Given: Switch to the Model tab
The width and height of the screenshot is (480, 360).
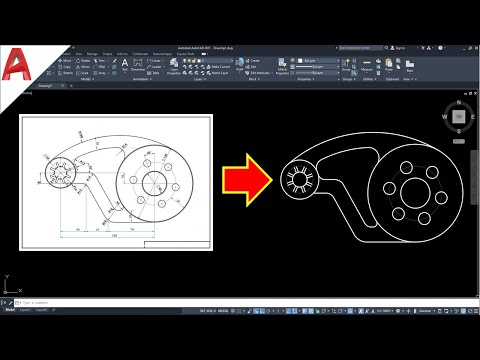Looking at the screenshot, I should tap(10, 310).
